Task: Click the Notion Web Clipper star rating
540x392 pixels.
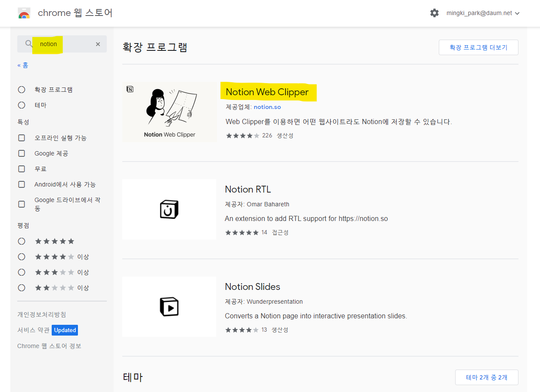Action: [x=242, y=135]
